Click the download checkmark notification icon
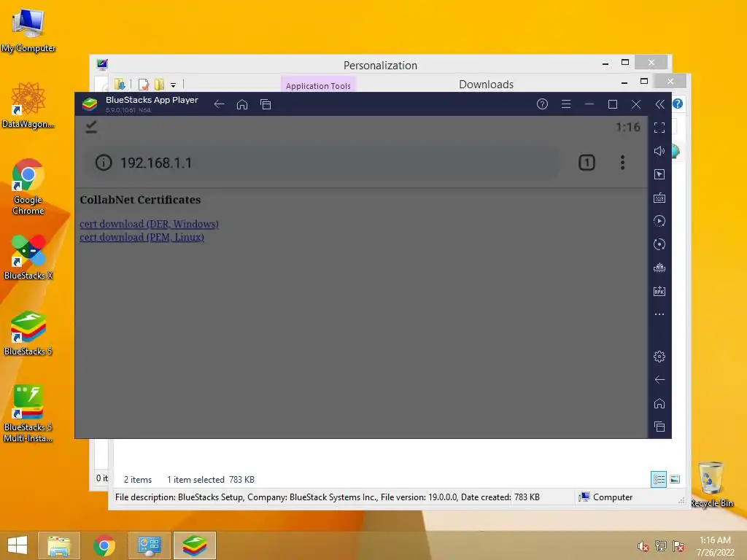This screenshot has width=747, height=560. (91, 127)
